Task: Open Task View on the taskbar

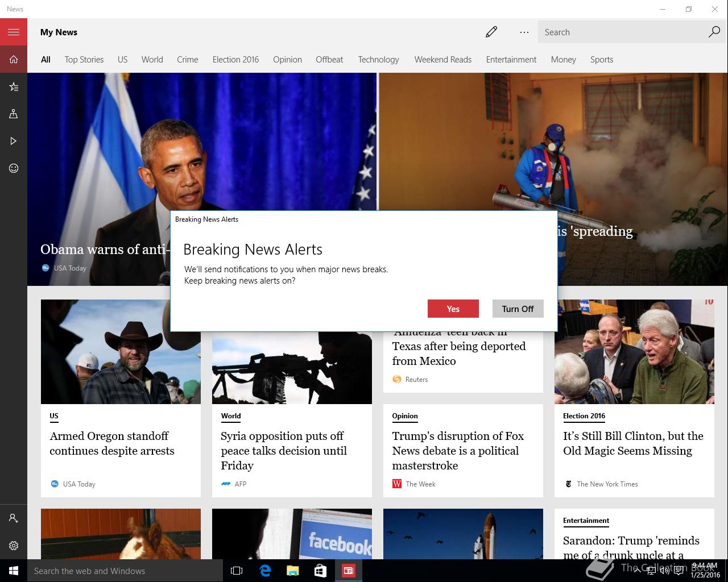Action: 237,571
